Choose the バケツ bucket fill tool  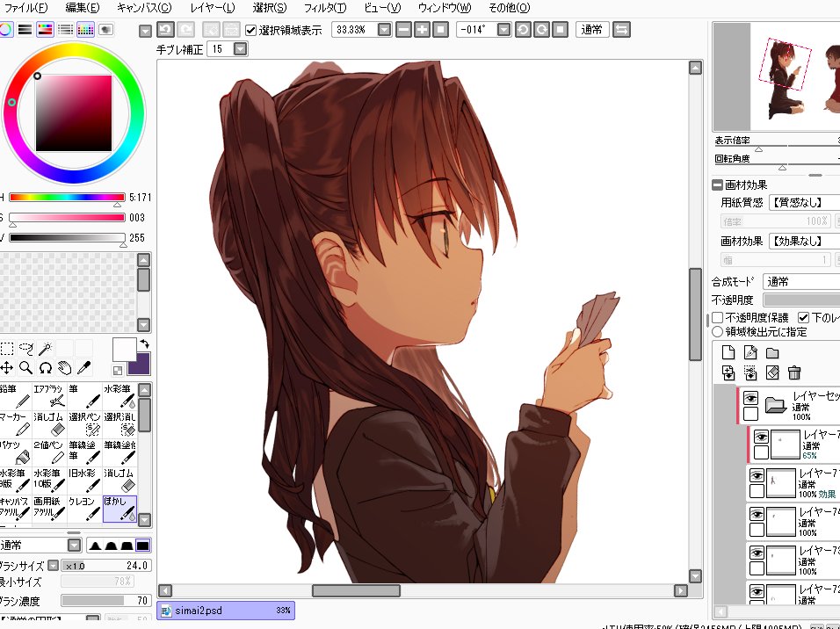(x=15, y=452)
